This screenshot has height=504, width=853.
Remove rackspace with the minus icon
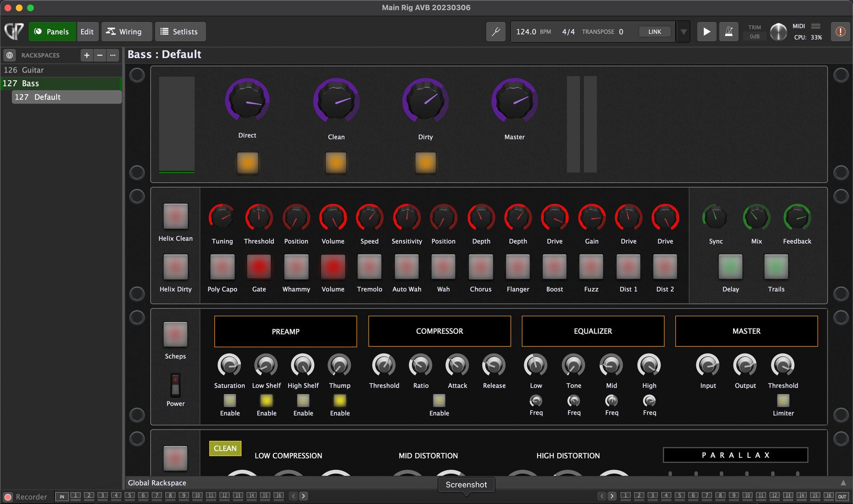click(100, 55)
